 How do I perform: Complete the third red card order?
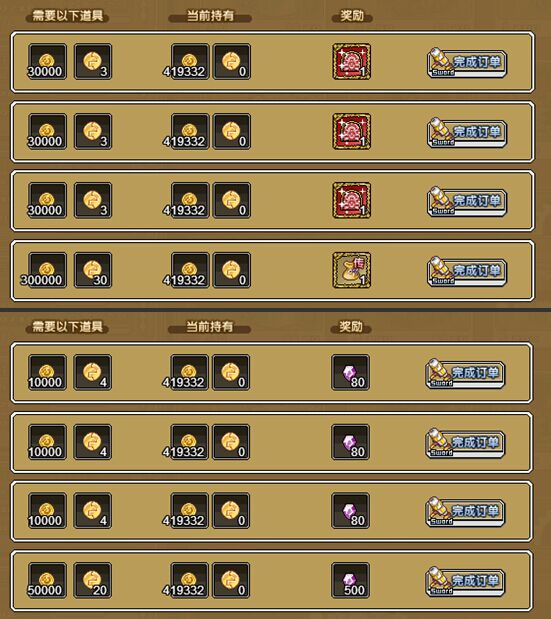(x=467, y=201)
